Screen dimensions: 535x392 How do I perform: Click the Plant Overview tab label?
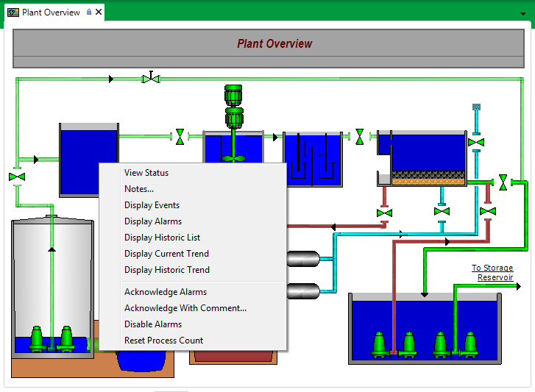pos(51,13)
